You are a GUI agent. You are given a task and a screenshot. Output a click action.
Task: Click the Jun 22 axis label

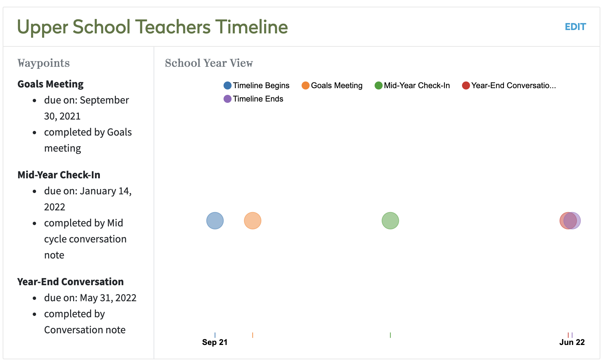coord(572,342)
